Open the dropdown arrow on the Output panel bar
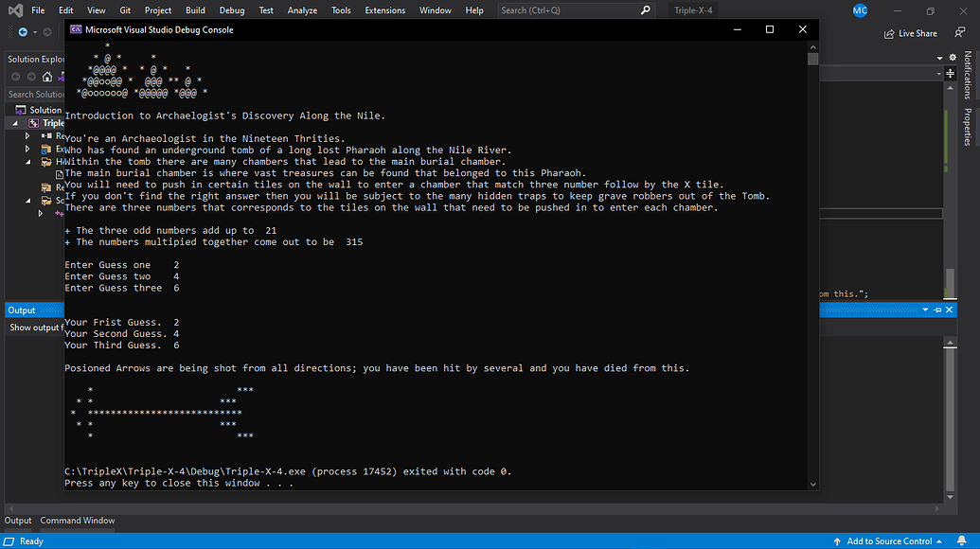 [925, 310]
